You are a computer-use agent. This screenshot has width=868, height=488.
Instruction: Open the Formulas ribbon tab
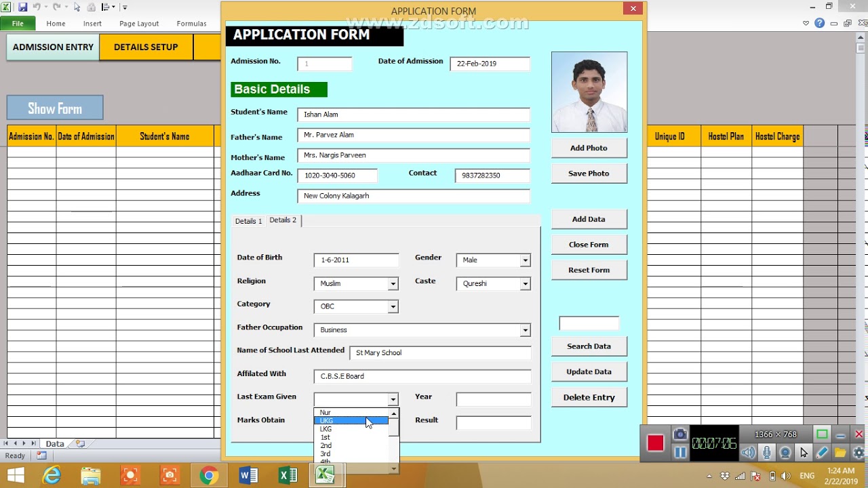pos(192,23)
